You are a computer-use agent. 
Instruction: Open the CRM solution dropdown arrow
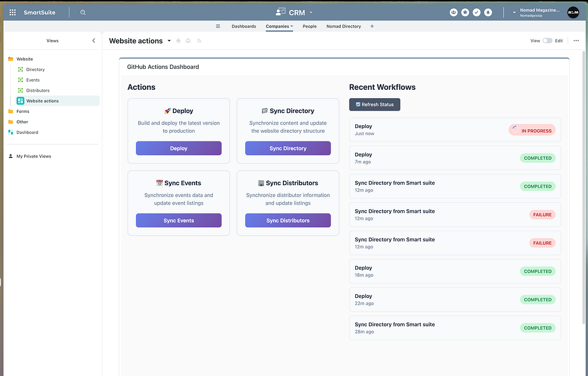(x=311, y=12)
